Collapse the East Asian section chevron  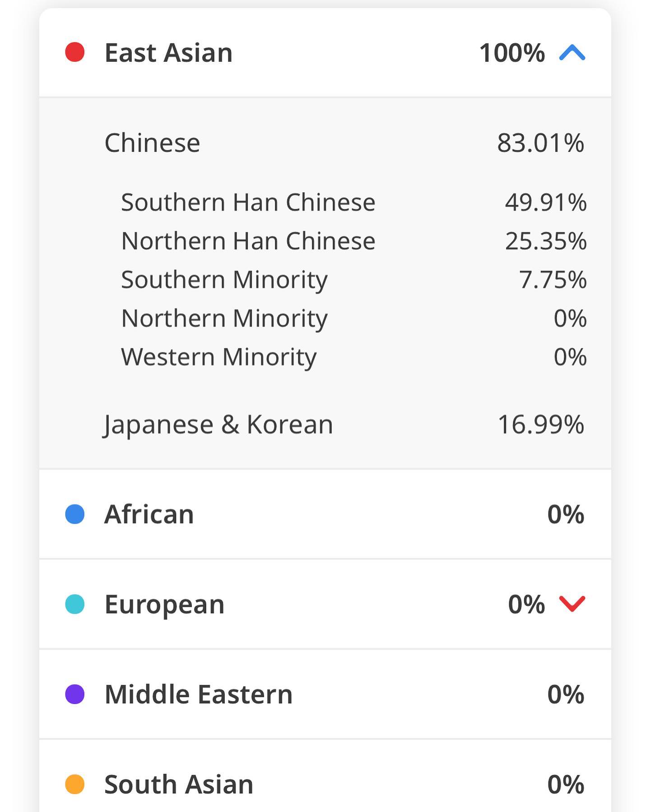[x=572, y=53]
